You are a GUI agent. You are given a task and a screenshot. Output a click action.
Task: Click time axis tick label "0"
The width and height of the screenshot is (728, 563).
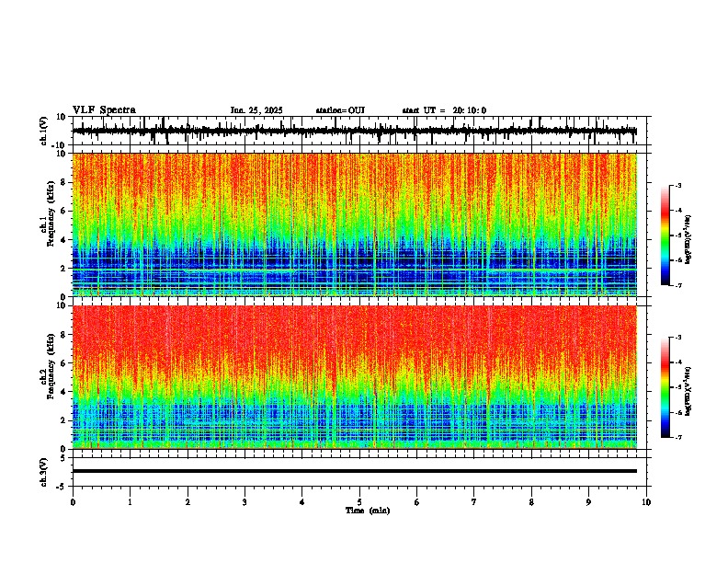coord(73,502)
